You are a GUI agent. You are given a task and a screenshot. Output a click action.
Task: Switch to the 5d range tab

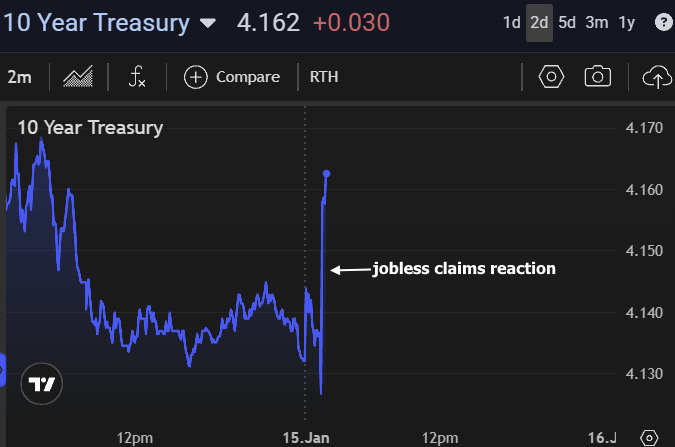click(567, 23)
